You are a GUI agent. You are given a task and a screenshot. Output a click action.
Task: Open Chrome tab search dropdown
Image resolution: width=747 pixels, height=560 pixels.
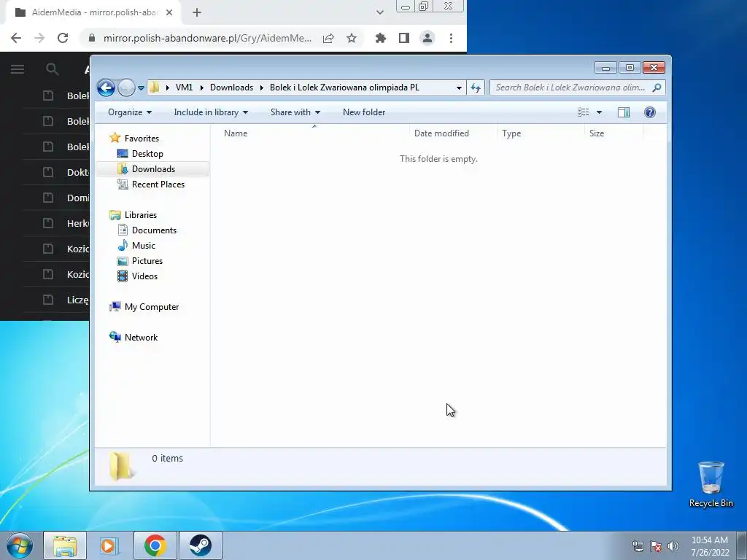(x=379, y=12)
